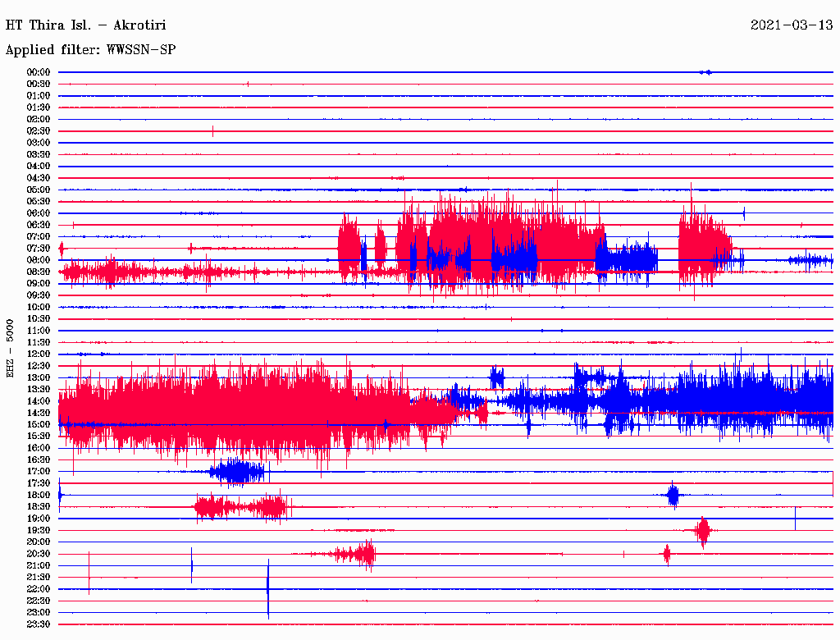The image size is (840, 640).
Task: Click the 00:30 time label
Action: [39, 84]
